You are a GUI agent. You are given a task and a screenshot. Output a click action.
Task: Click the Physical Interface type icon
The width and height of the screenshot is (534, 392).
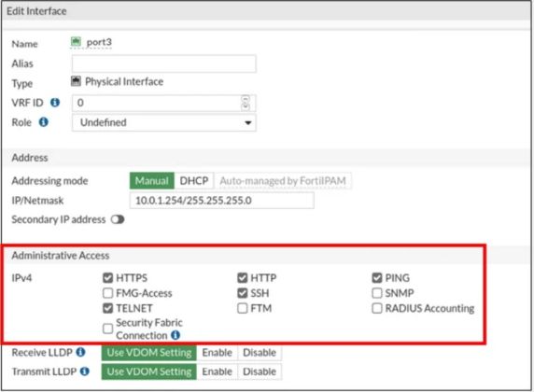pyautogui.click(x=76, y=81)
